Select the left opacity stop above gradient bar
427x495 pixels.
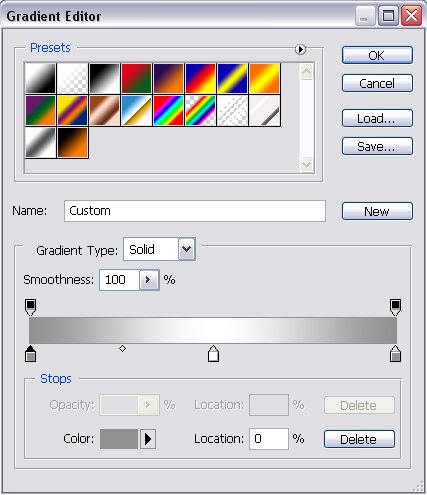31,307
